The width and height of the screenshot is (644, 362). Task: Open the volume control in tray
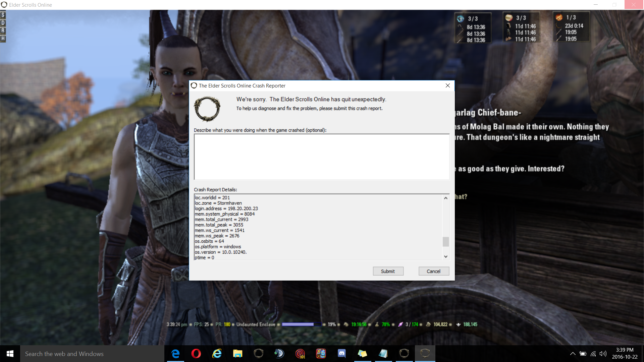[603, 354]
